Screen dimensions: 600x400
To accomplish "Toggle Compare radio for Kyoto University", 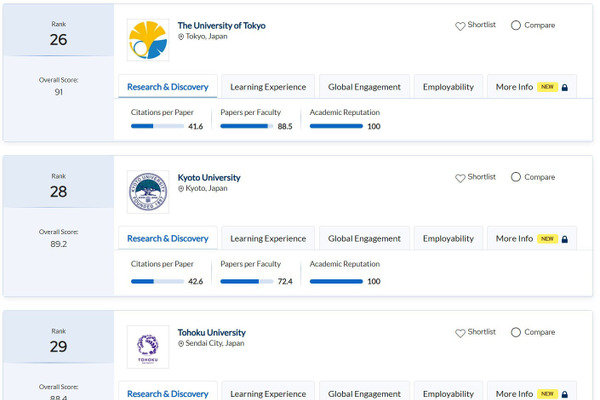I will pos(516,178).
